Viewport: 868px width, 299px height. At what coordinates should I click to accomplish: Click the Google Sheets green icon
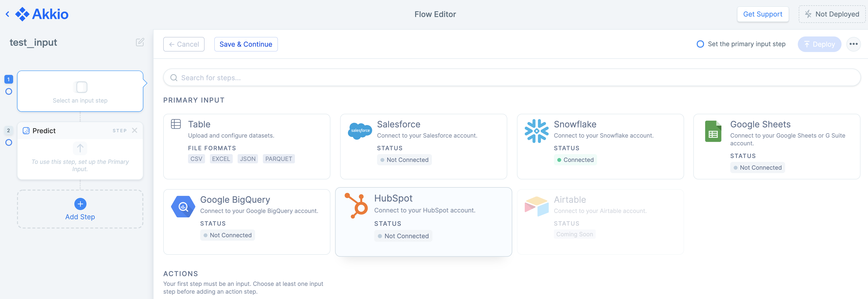tap(713, 131)
